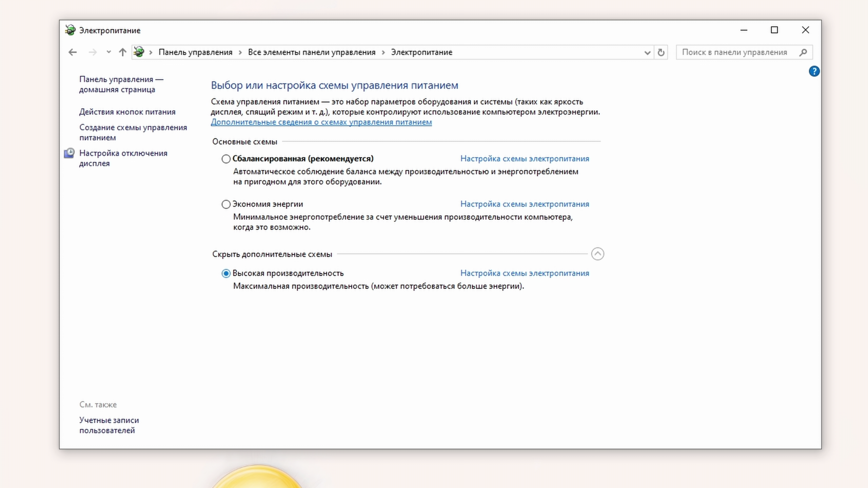Select the Сбалансированная power plan radio

point(226,159)
